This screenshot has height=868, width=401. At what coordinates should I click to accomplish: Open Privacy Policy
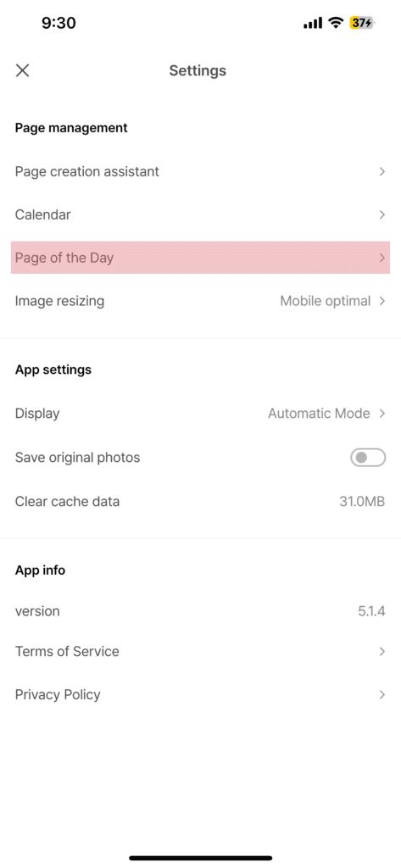click(200, 694)
